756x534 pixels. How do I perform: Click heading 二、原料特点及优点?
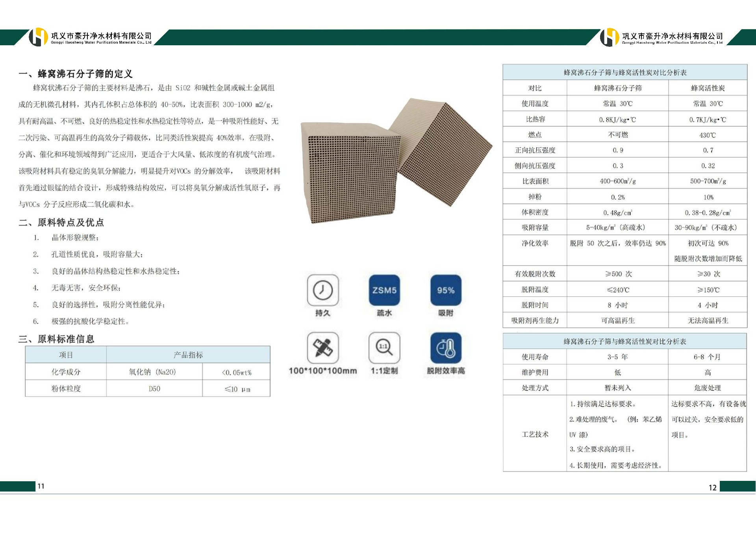[x=61, y=222]
